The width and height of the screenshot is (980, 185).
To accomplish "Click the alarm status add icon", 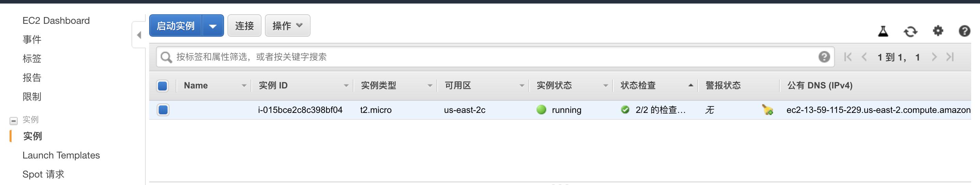I will (767, 110).
